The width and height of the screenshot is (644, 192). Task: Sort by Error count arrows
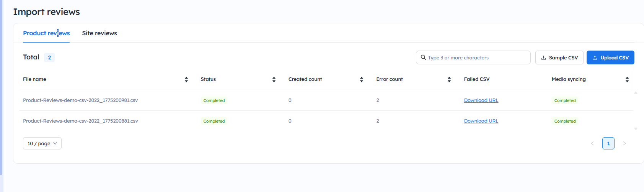[449, 79]
